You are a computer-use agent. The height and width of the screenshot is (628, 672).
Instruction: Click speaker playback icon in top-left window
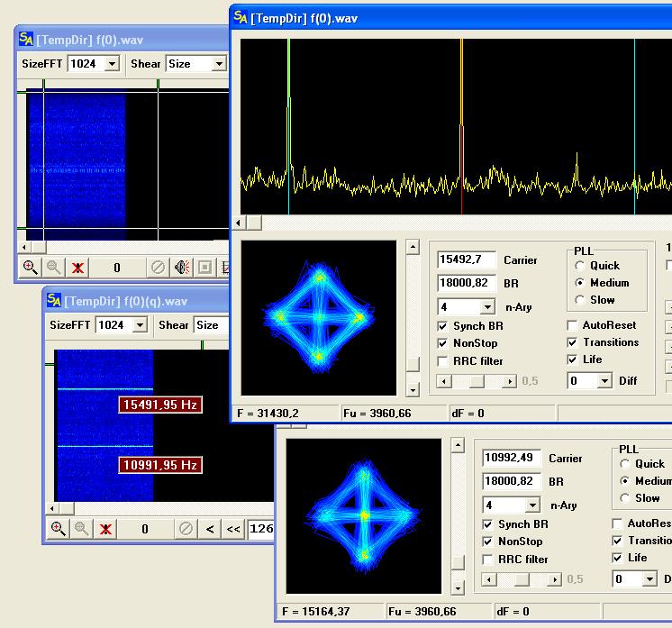182,268
